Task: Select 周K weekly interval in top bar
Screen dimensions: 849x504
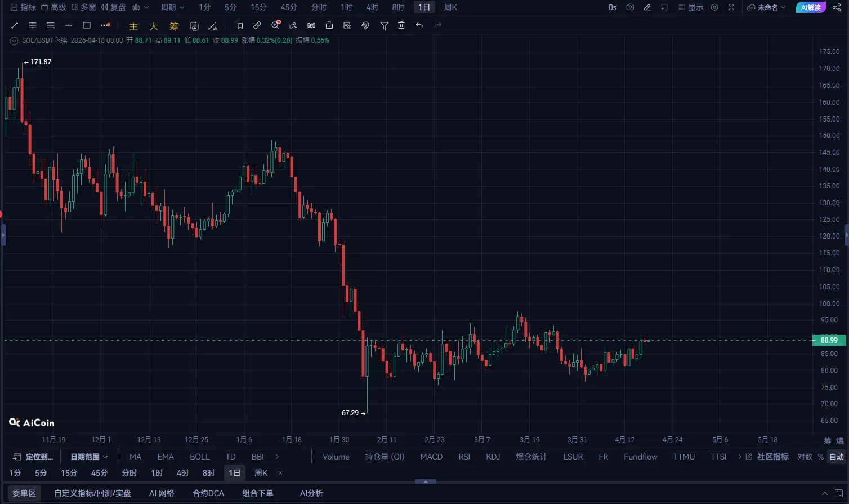Action: point(450,7)
